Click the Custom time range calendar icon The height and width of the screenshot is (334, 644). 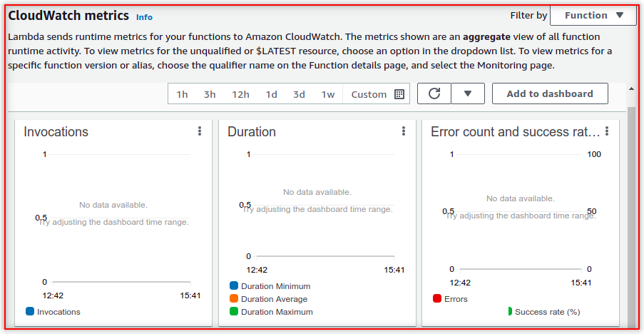tap(399, 94)
